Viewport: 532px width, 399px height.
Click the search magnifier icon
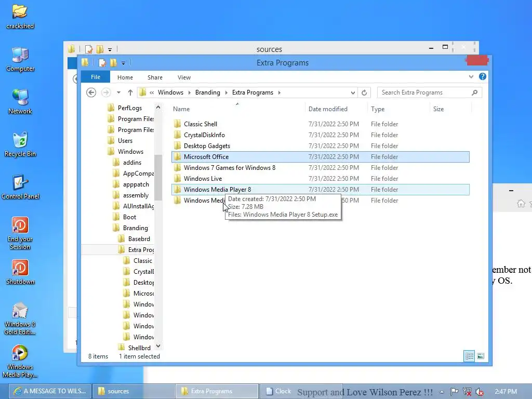point(475,92)
